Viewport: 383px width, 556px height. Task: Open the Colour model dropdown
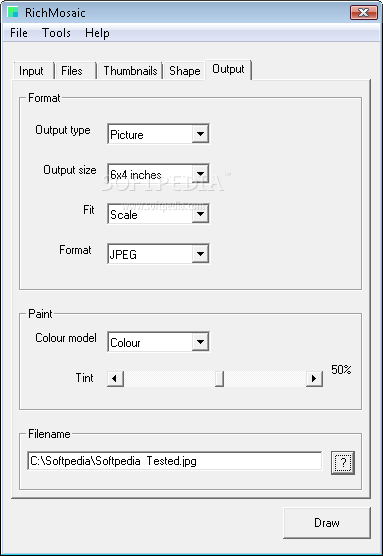(x=158, y=342)
